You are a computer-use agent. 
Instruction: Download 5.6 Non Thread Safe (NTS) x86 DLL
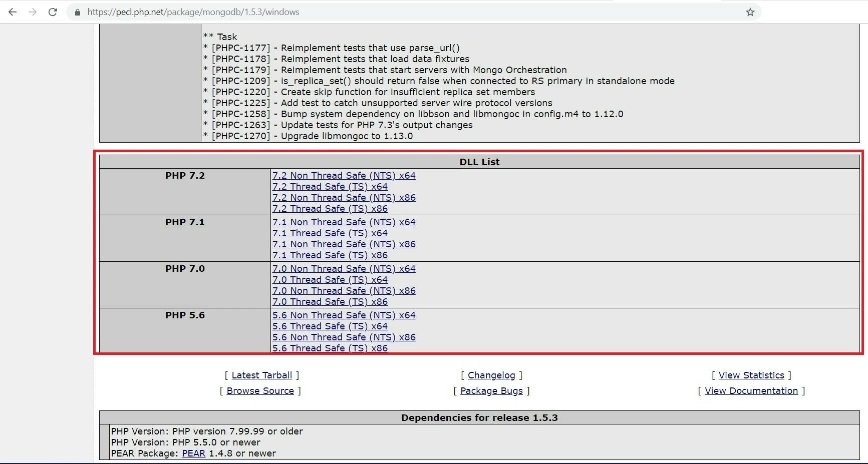point(344,337)
